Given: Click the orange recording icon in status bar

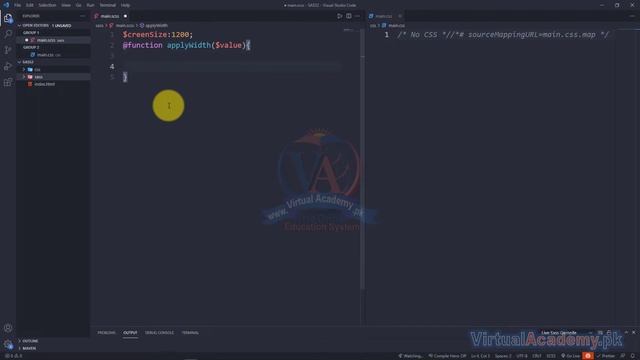Looking at the screenshot, I should [588, 356].
